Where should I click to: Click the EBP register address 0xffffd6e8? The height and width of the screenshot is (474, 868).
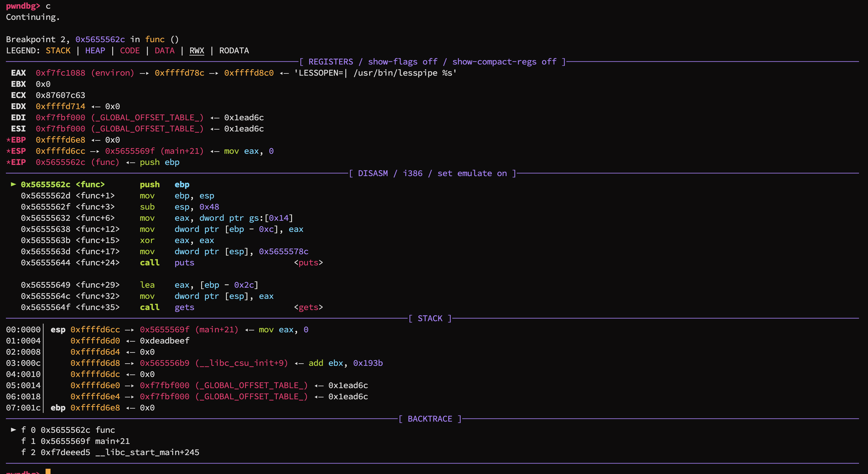click(x=60, y=140)
